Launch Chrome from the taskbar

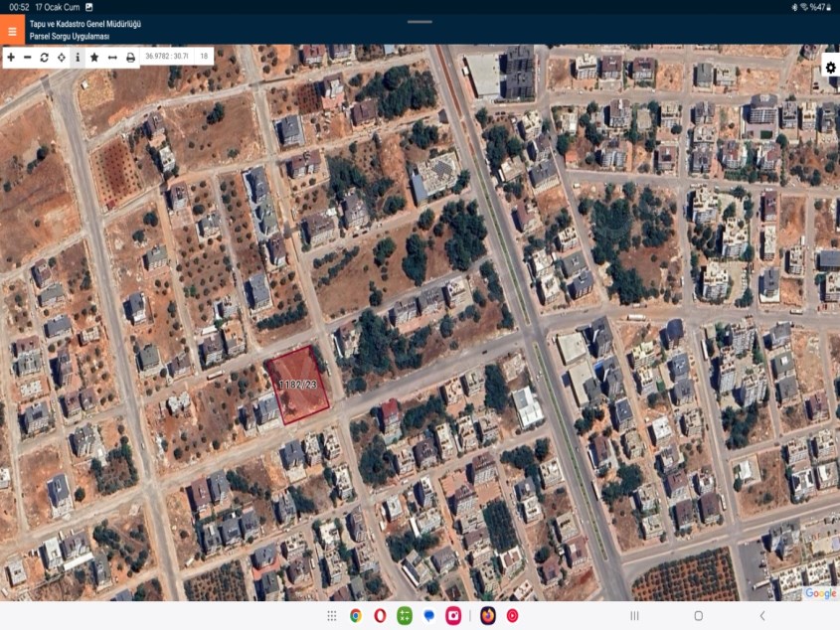click(355, 616)
